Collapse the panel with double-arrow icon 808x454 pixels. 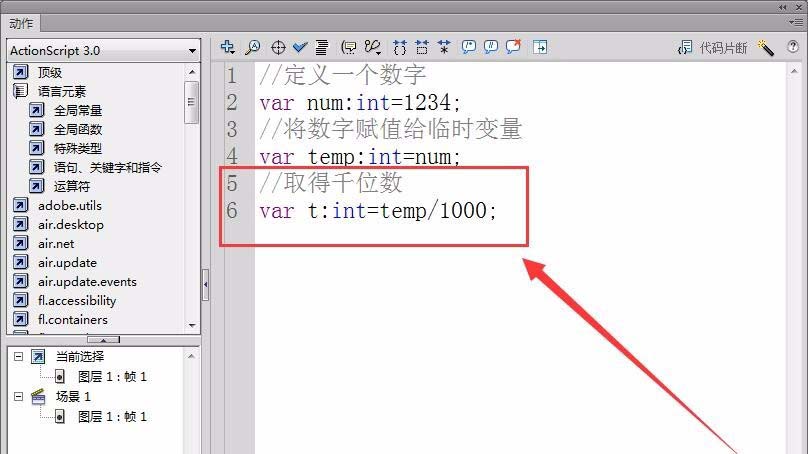point(783,7)
